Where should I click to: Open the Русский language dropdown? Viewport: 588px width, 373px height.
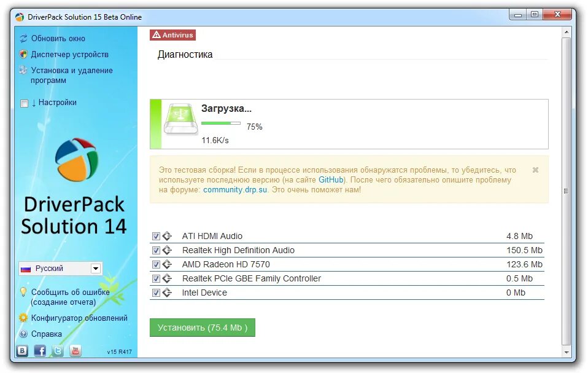(x=60, y=269)
